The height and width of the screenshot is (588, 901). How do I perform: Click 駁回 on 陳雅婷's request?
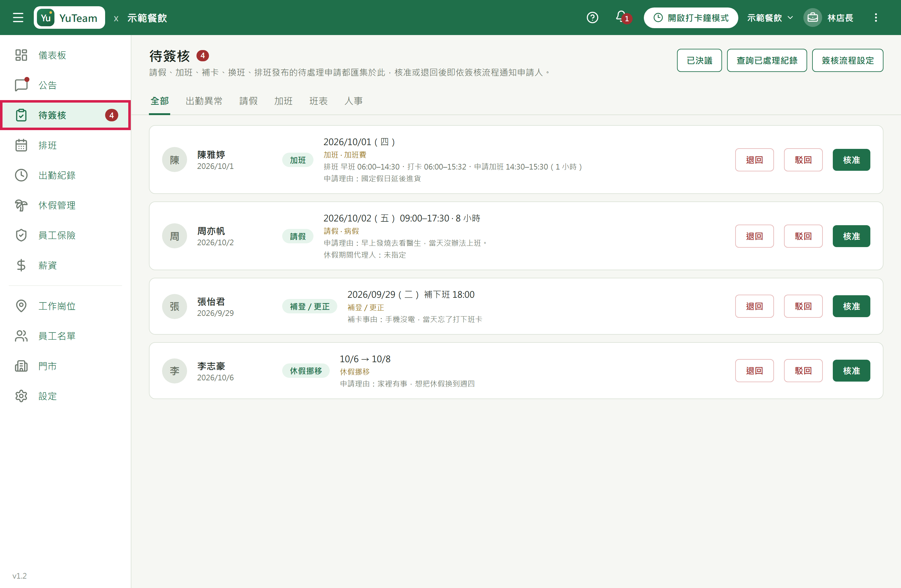coord(803,160)
